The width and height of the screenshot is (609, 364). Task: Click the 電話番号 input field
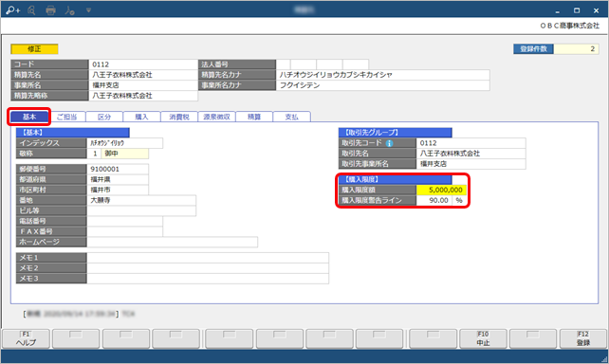124,222
